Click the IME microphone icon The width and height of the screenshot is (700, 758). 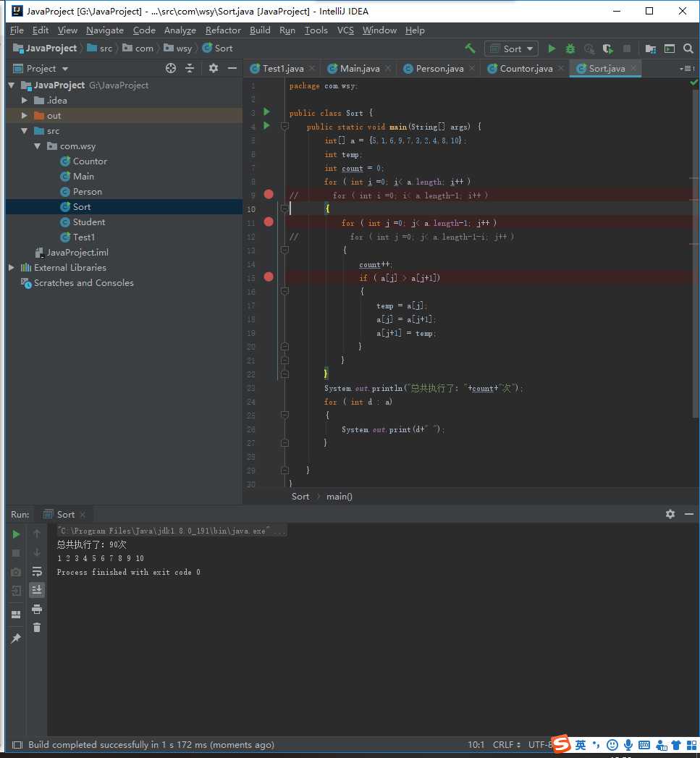click(628, 745)
